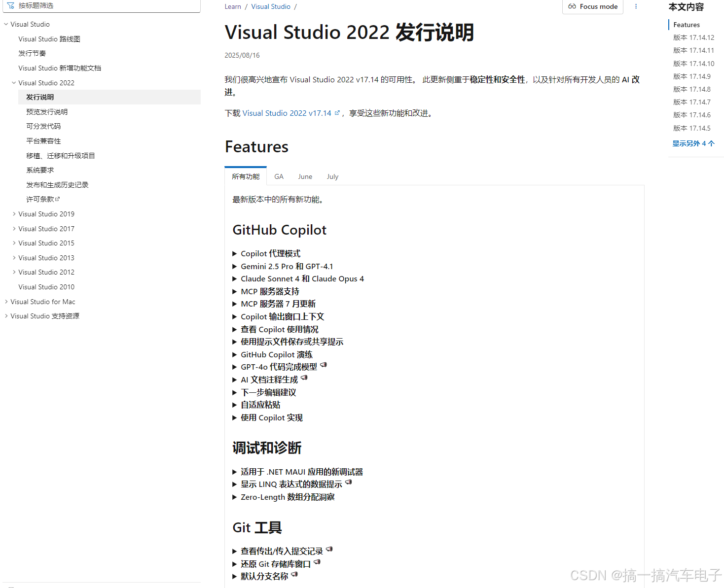The width and height of the screenshot is (724, 588).
Task: Click external link icon next to 许可条款
Action: tap(58, 199)
